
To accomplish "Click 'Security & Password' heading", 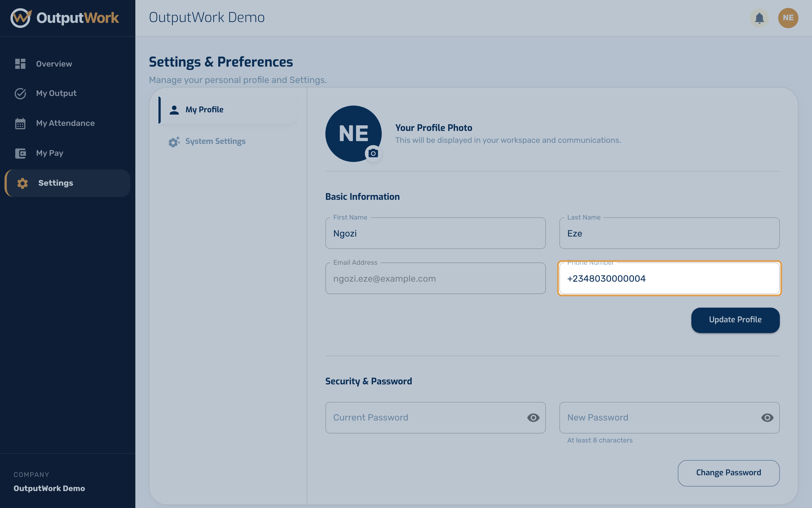I will pos(369,381).
